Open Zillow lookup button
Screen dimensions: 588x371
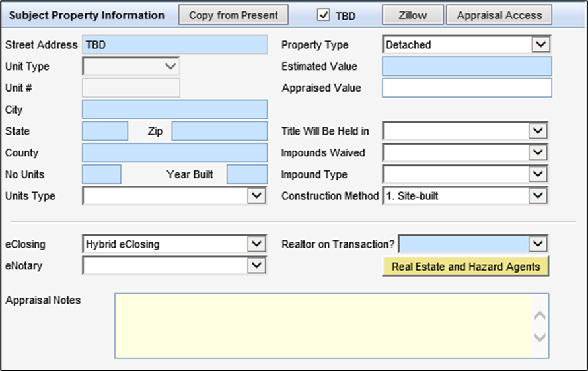(x=412, y=15)
